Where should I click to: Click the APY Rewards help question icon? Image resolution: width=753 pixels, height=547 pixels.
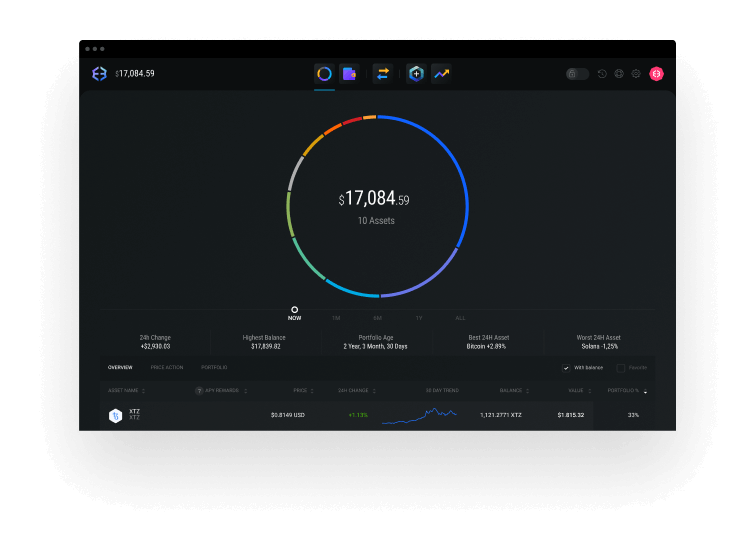coord(199,391)
